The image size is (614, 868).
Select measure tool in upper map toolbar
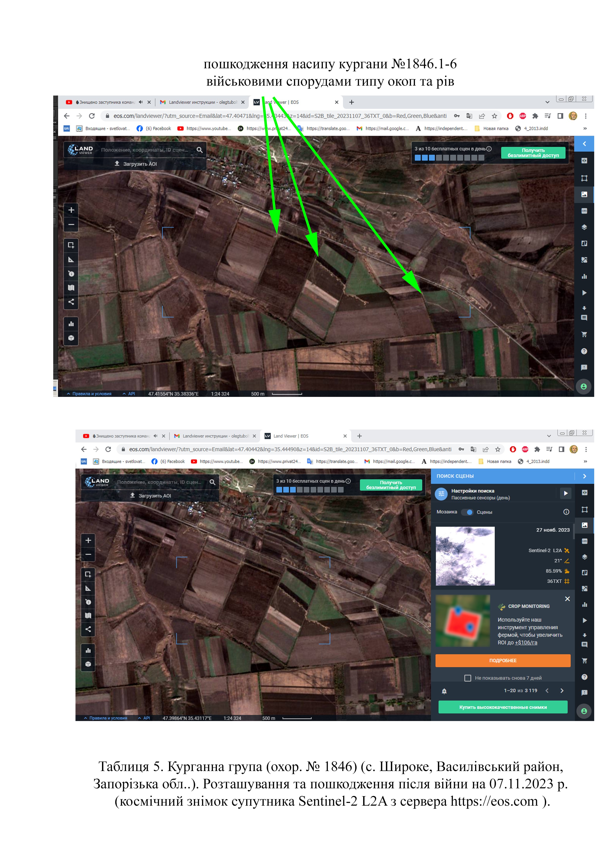(71, 260)
